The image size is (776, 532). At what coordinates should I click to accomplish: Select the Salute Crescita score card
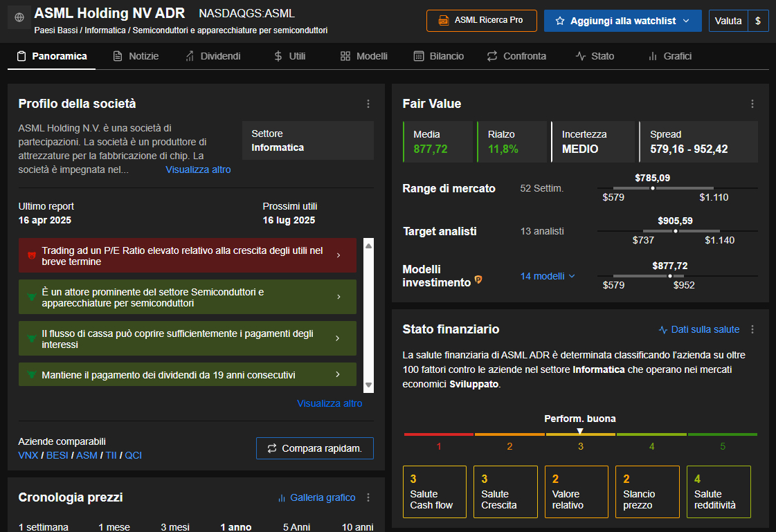[505, 492]
